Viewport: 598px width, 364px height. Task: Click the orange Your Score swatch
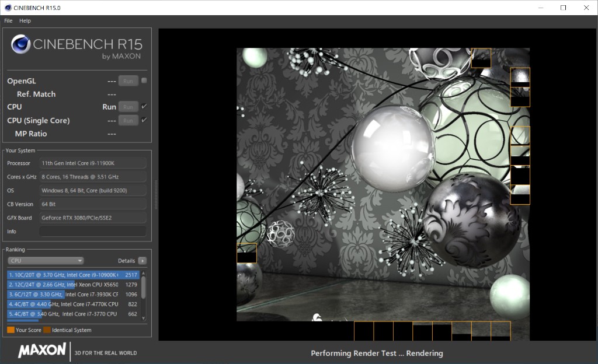click(x=11, y=330)
